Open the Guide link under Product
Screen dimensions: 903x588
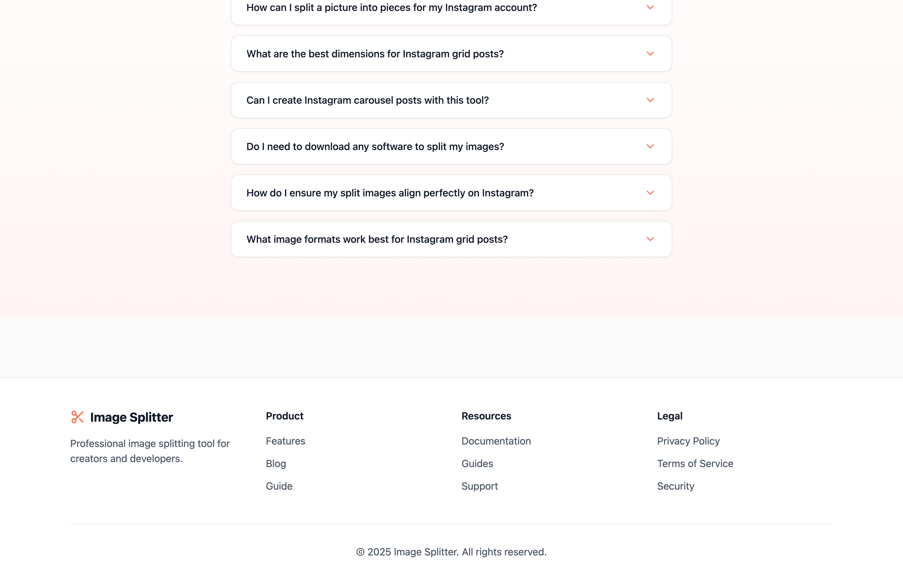click(x=279, y=486)
